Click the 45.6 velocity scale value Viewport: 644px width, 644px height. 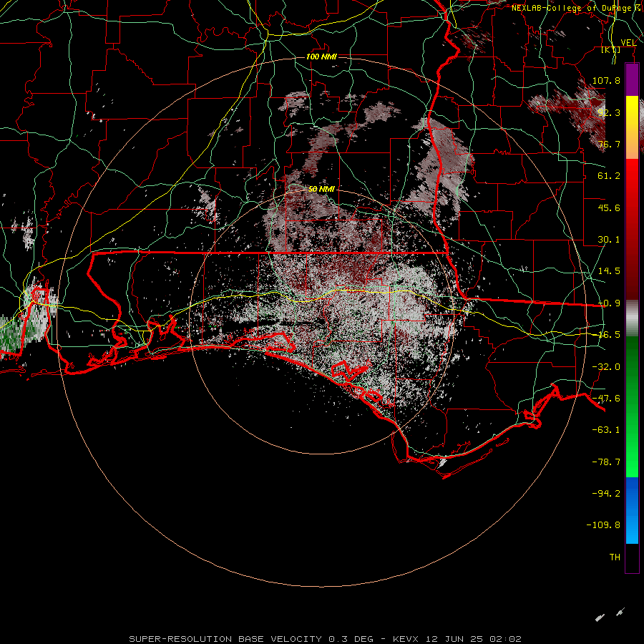[x=609, y=208]
